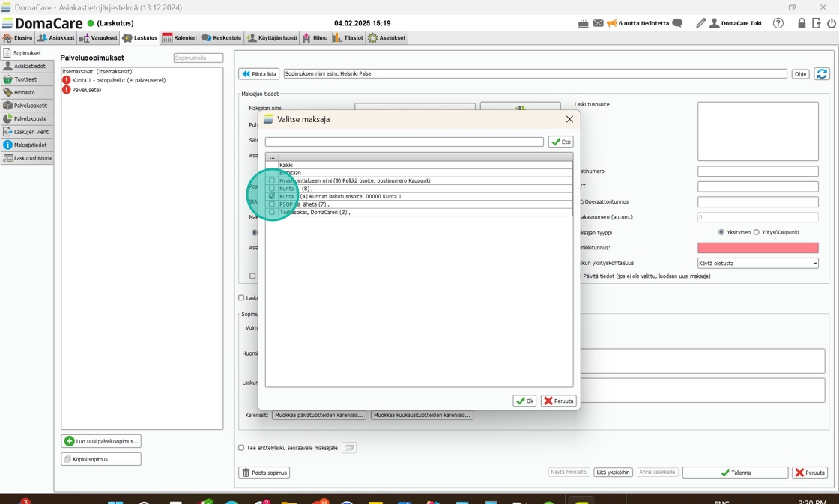Check the PSOP älä lähetä (7) checkbox
The width and height of the screenshot is (839, 504).
(x=272, y=204)
